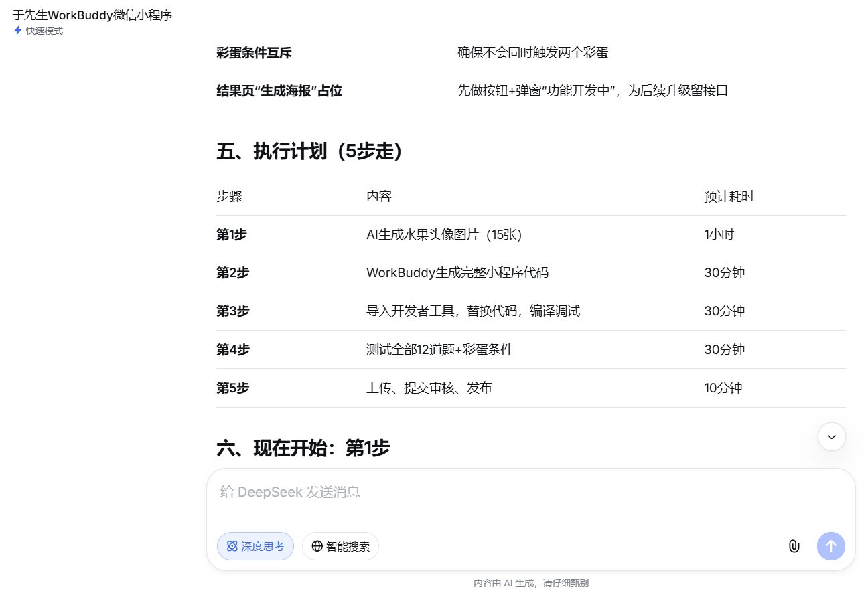Screen dimensions: 868x589
Task: Toggle the 深度思考 deep thinking mode
Action: point(255,546)
